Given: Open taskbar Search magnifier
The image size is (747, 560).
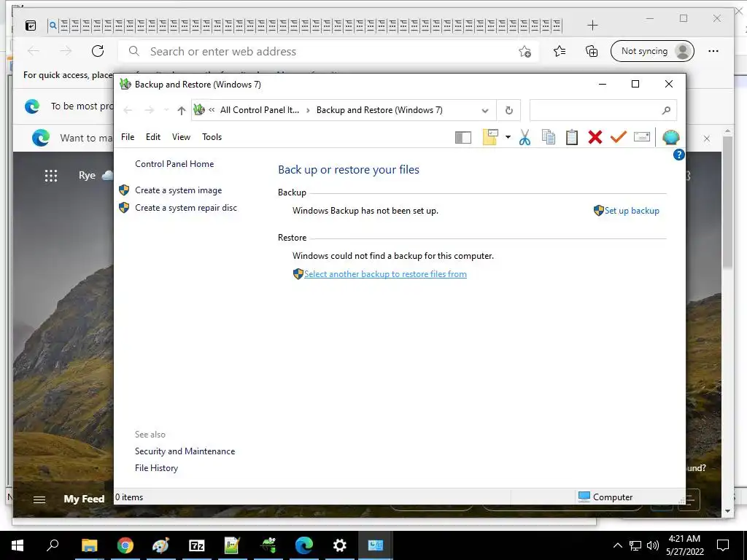Looking at the screenshot, I should point(53,545).
